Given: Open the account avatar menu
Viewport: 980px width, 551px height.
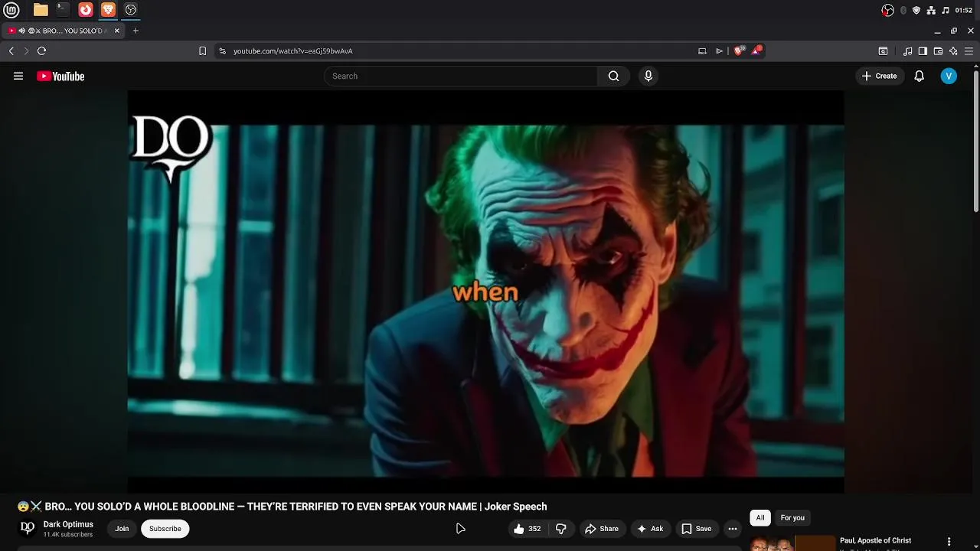Looking at the screenshot, I should coord(949,76).
